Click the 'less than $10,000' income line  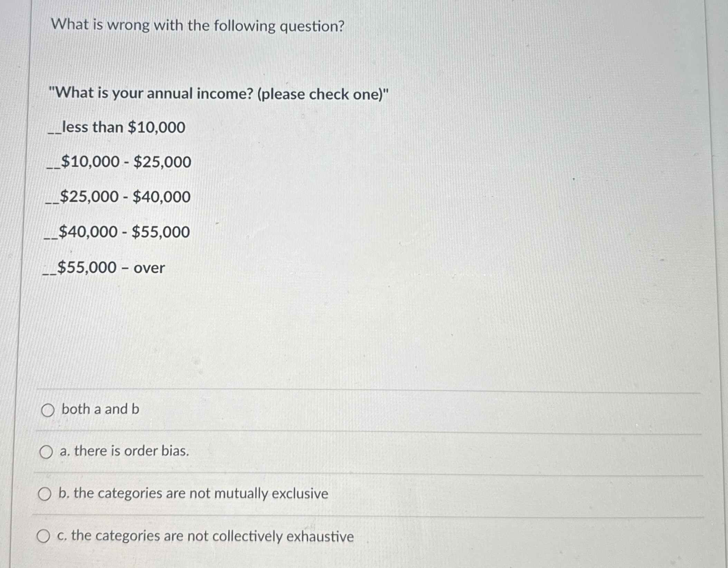tap(116, 127)
